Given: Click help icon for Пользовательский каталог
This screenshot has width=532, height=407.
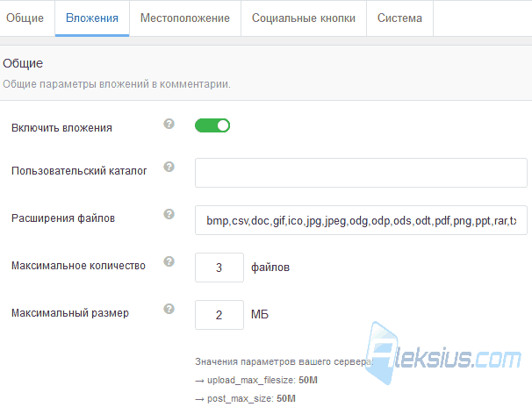Looking at the screenshot, I should tap(169, 167).
